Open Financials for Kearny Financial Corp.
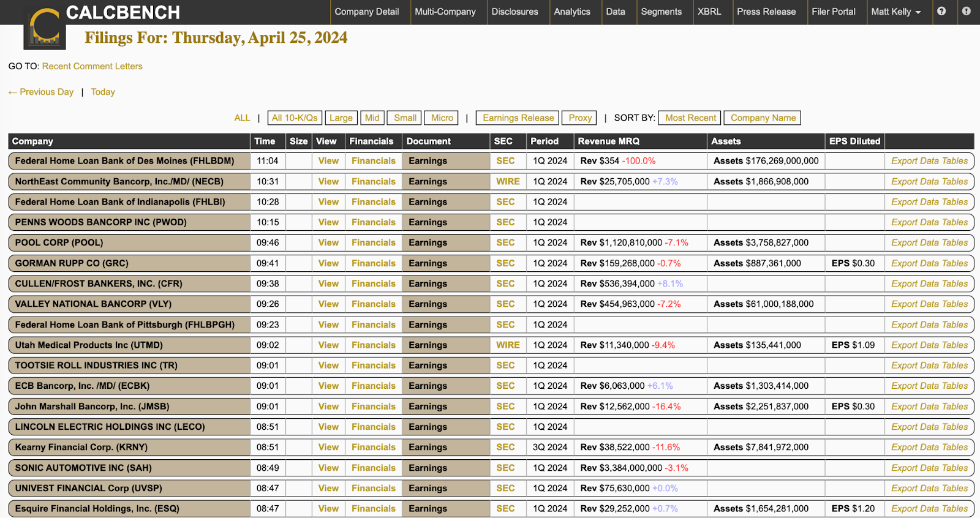980x518 pixels. click(x=374, y=447)
